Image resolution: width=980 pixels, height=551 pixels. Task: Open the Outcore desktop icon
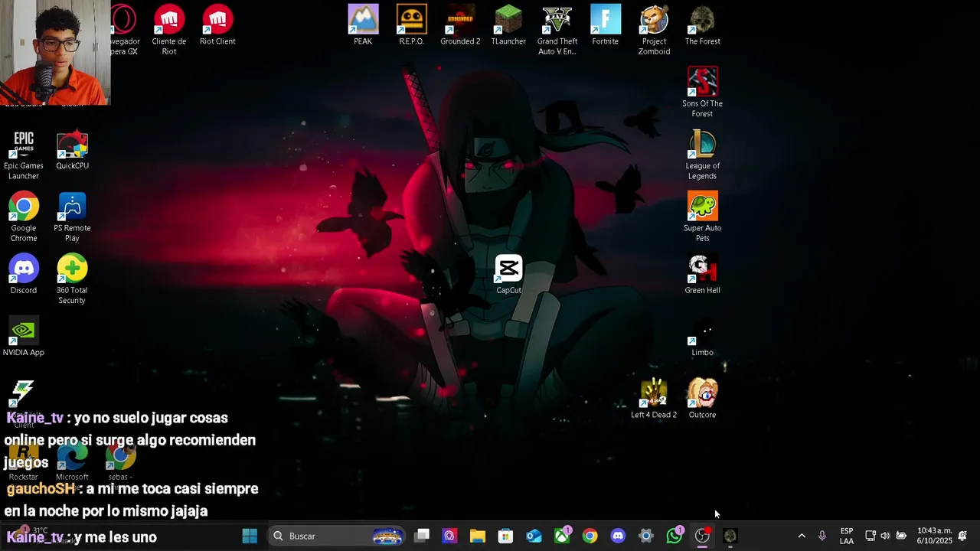pos(702,399)
